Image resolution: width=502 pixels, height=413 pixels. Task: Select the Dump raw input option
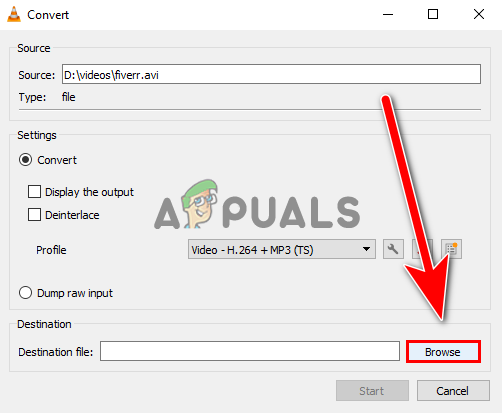tap(25, 293)
